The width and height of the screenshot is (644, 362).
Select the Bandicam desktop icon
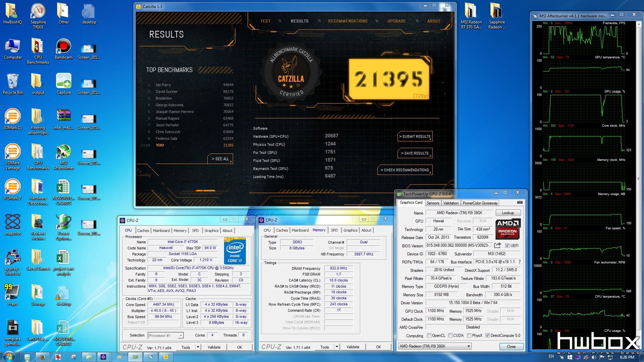(63, 49)
